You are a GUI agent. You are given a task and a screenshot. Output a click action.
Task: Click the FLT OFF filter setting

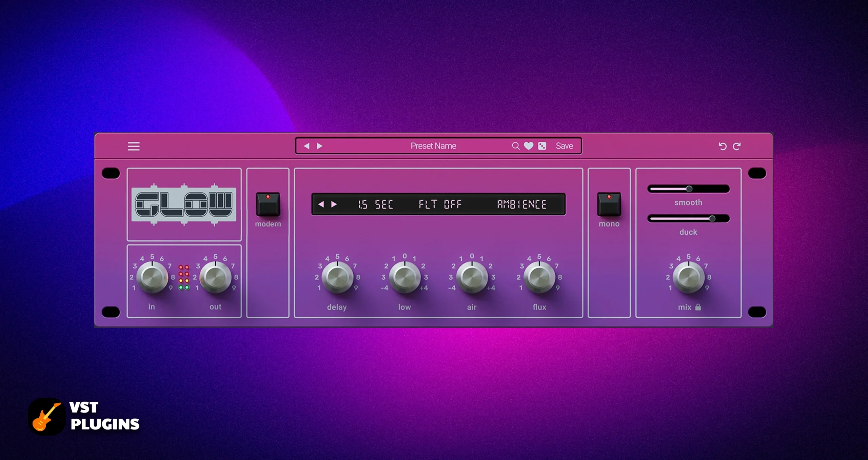[440, 204]
